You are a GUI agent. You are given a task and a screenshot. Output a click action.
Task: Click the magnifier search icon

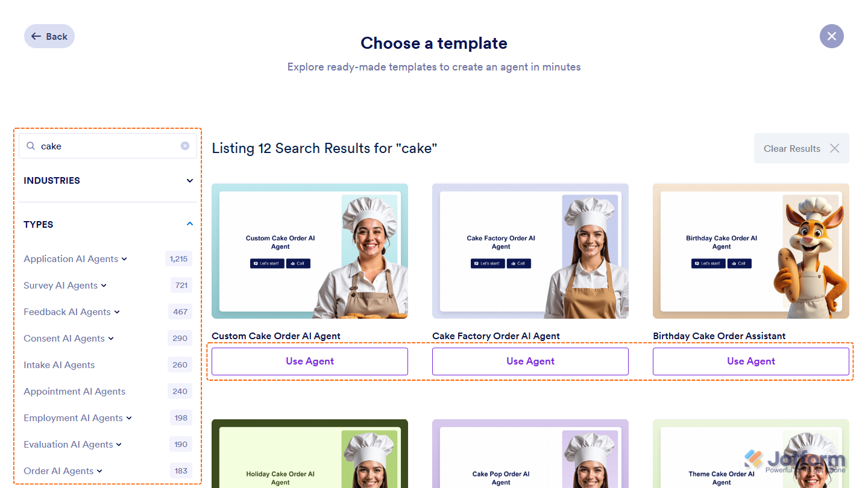31,146
